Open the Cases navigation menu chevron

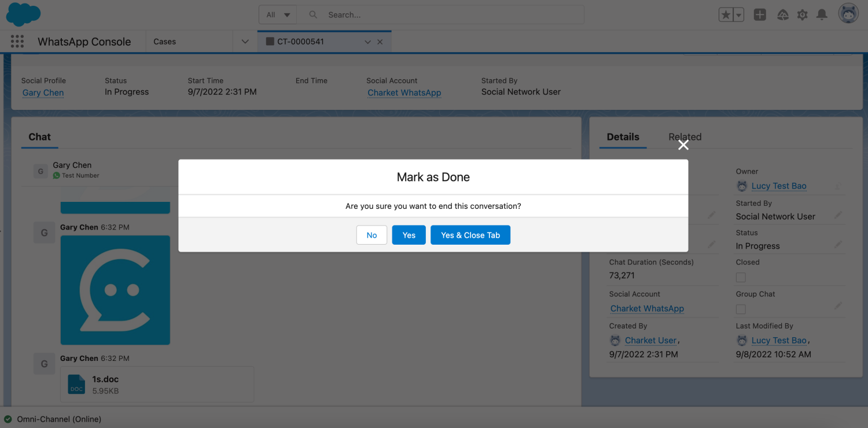[x=245, y=42]
